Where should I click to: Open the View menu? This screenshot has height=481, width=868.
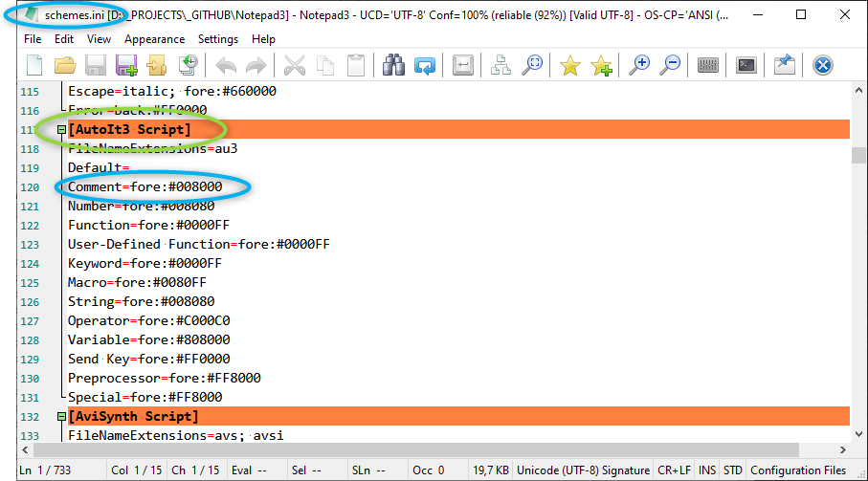(99, 39)
